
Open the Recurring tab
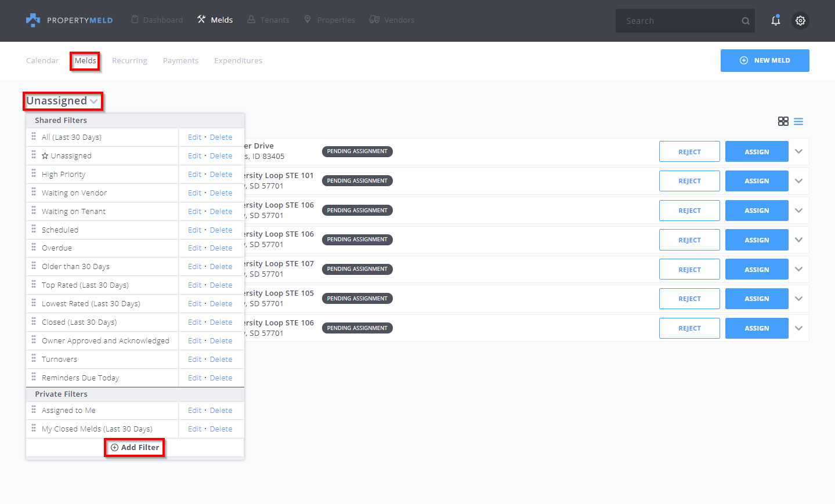129,61
